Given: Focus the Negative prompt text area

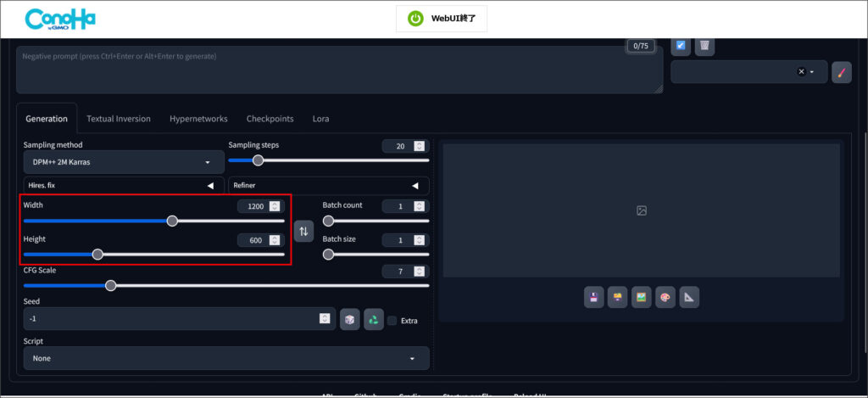Looking at the screenshot, I should 339,70.
